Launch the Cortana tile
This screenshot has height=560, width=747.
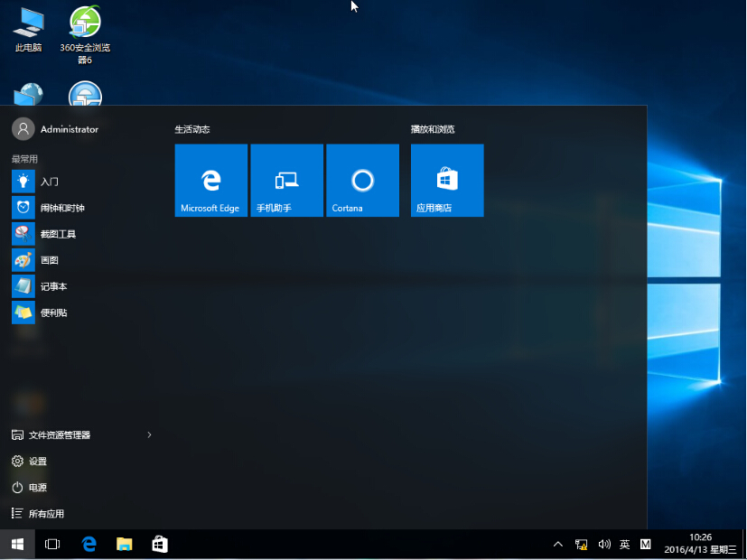[x=362, y=181]
